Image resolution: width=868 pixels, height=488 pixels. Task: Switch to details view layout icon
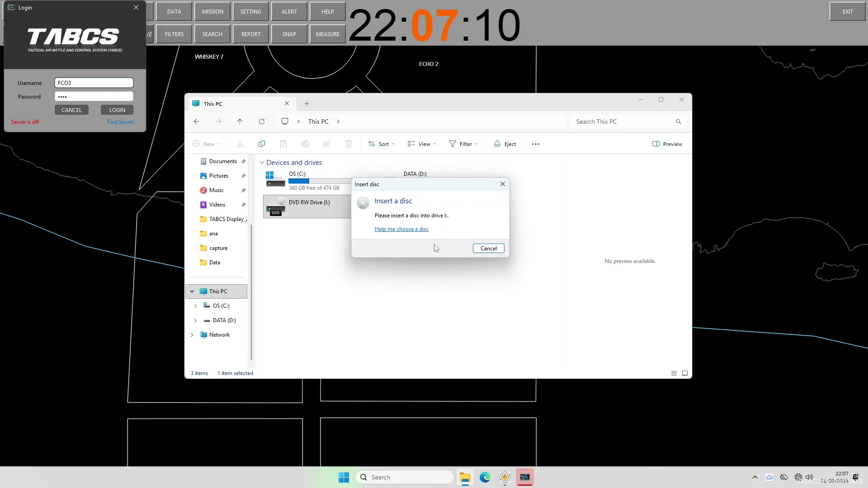[674, 373]
